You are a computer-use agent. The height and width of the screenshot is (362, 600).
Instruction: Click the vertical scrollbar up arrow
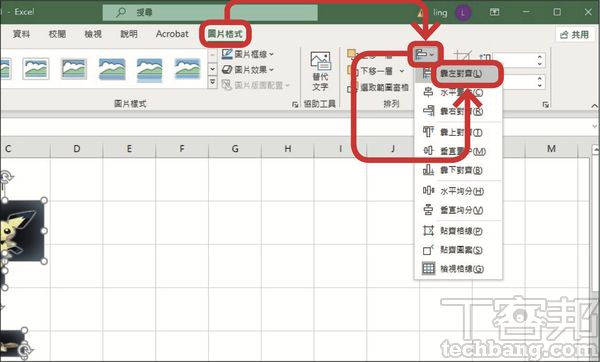click(596, 149)
